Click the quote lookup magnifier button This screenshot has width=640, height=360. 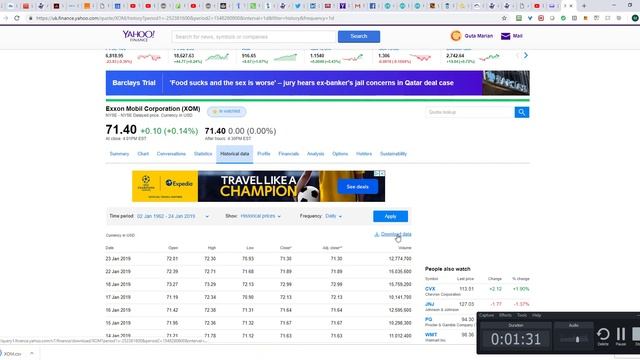pyautogui.click(x=522, y=112)
